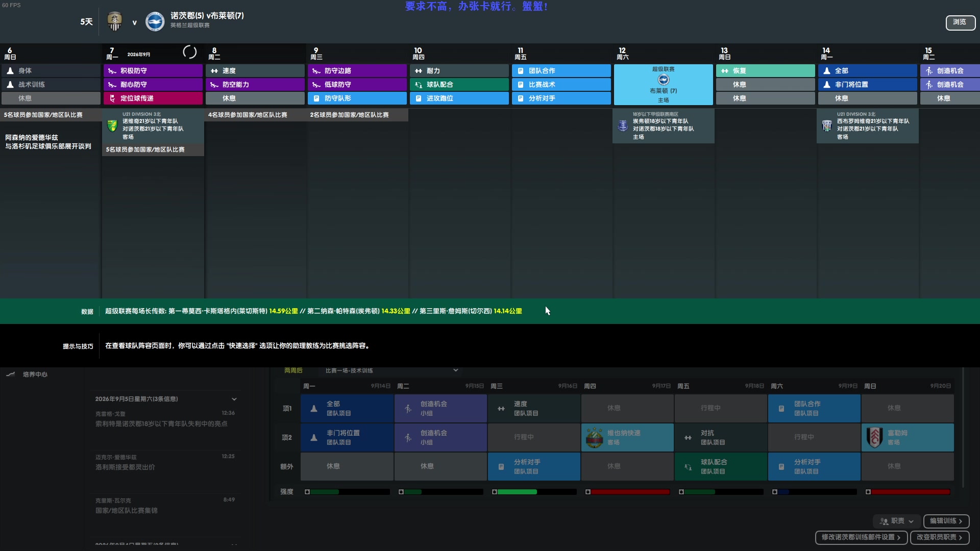Click the arrow on 修改诺茨郡训练邮件设置
Image resolution: width=980 pixels, height=551 pixels.
point(899,537)
